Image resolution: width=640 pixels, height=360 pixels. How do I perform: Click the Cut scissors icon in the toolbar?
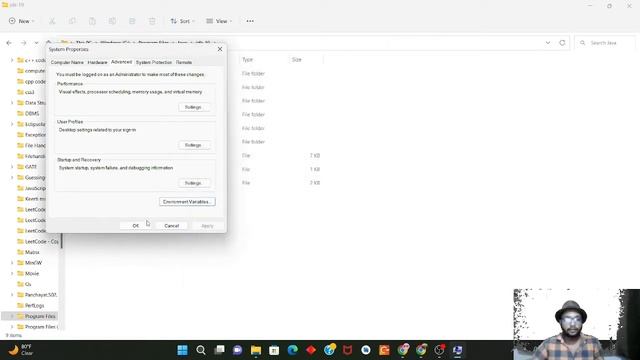[52, 21]
